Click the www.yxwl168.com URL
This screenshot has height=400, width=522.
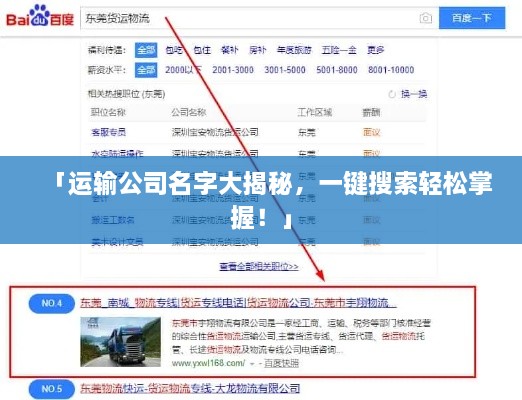pos(209,363)
